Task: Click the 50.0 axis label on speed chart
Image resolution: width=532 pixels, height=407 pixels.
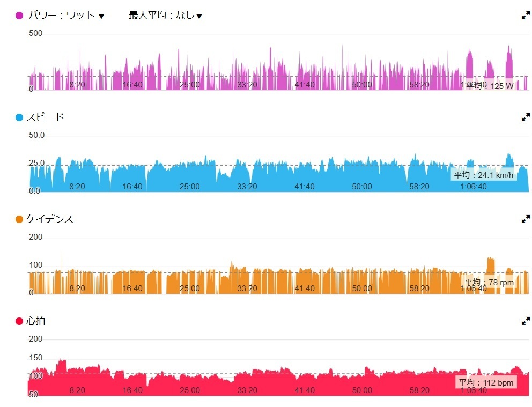Action: click(36, 135)
